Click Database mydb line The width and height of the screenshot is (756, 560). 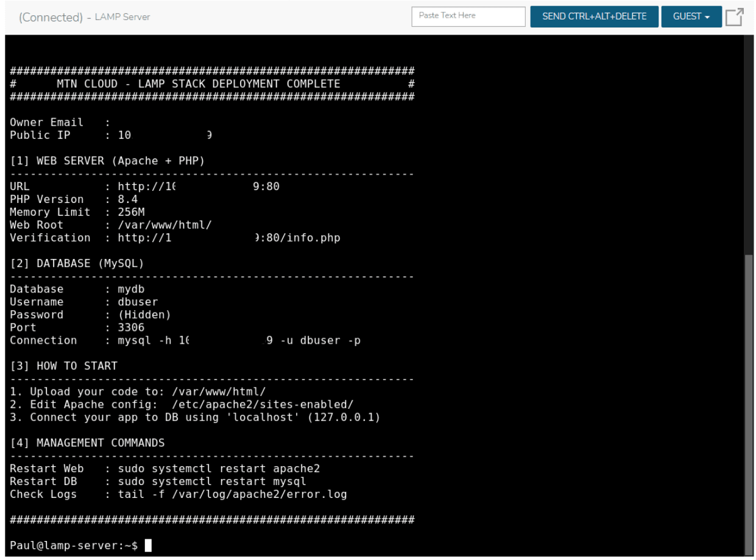click(x=77, y=289)
